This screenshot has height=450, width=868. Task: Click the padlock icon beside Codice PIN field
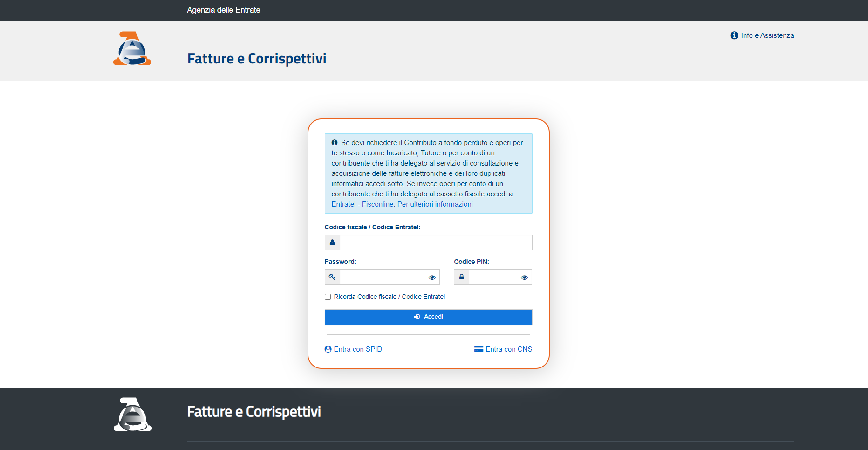pyautogui.click(x=461, y=277)
